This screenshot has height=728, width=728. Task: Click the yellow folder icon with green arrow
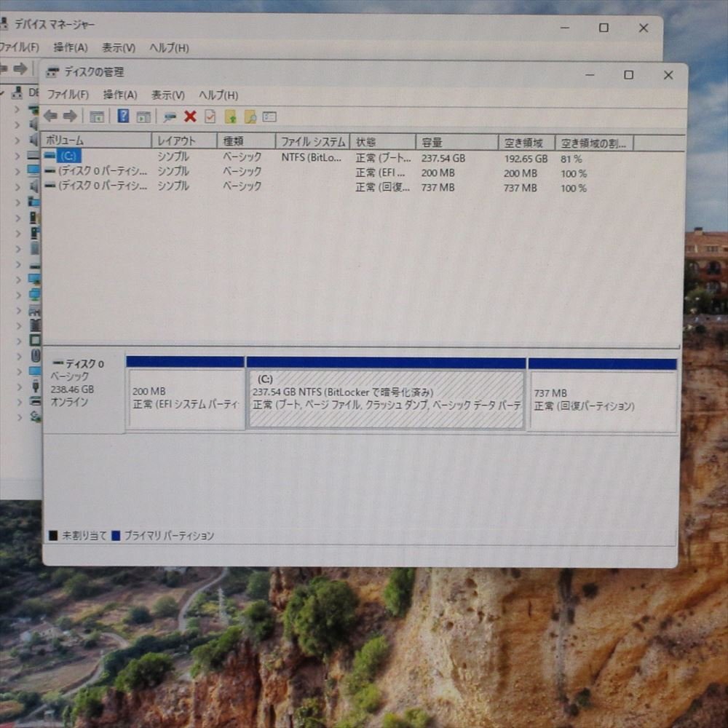(x=230, y=116)
